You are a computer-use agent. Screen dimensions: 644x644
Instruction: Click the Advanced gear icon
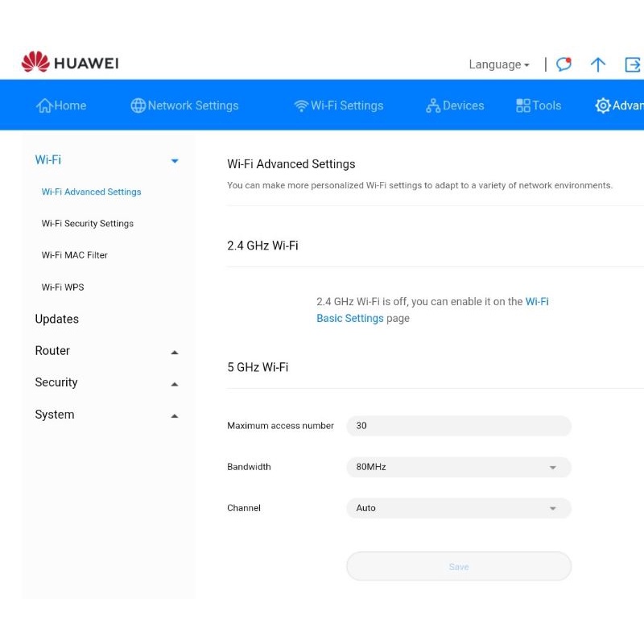[x=602, y=105]
